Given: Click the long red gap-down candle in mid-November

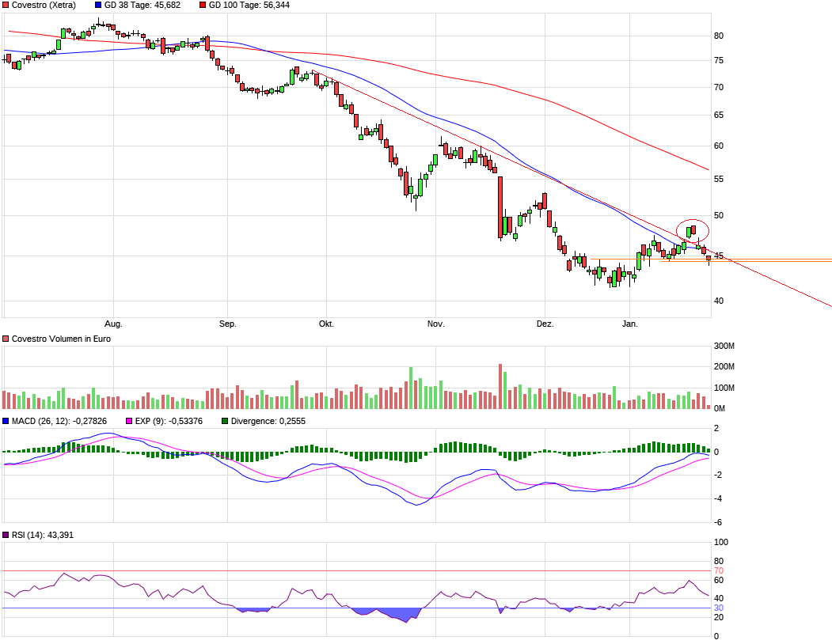Looking at the screenshot, I should point(500,206).
